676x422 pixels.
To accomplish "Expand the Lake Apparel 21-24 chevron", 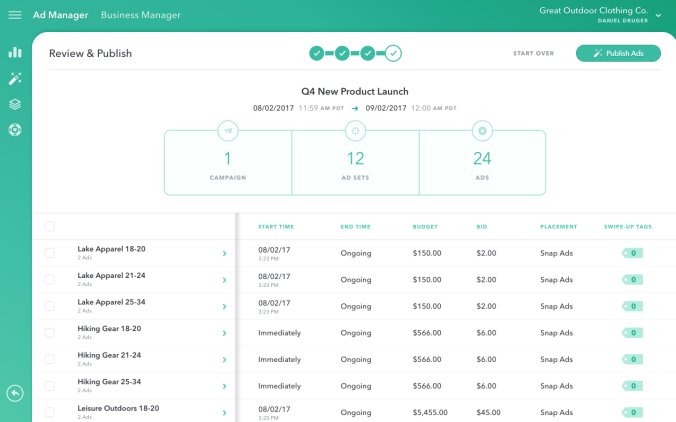I will (x=224, y=280).
